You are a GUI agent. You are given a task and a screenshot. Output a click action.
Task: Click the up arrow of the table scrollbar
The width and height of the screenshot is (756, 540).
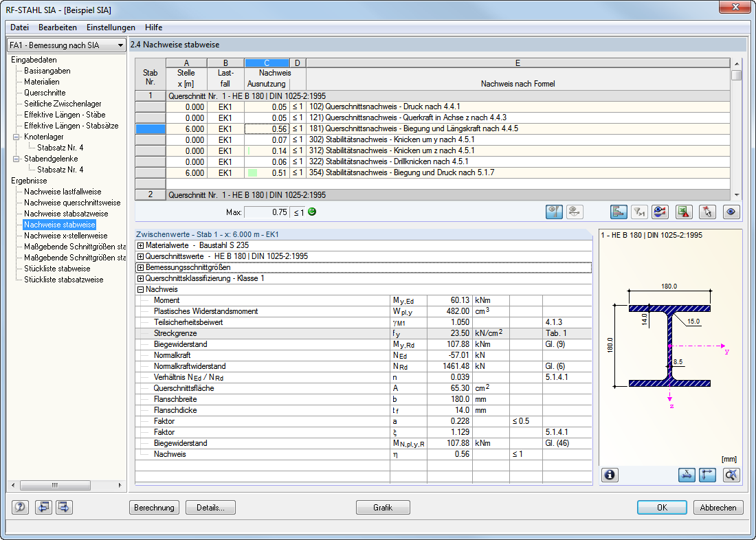tap(736, 64)
